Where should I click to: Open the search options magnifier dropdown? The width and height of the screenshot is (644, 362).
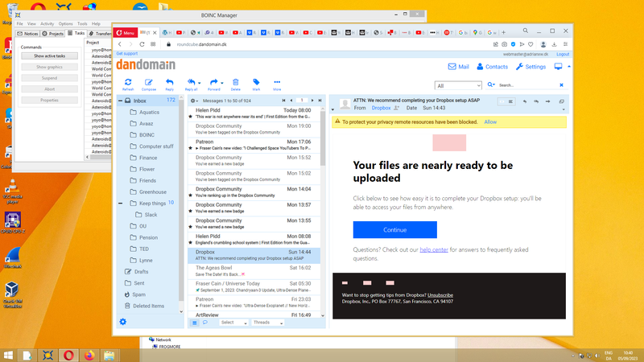[x=491, y=85]
